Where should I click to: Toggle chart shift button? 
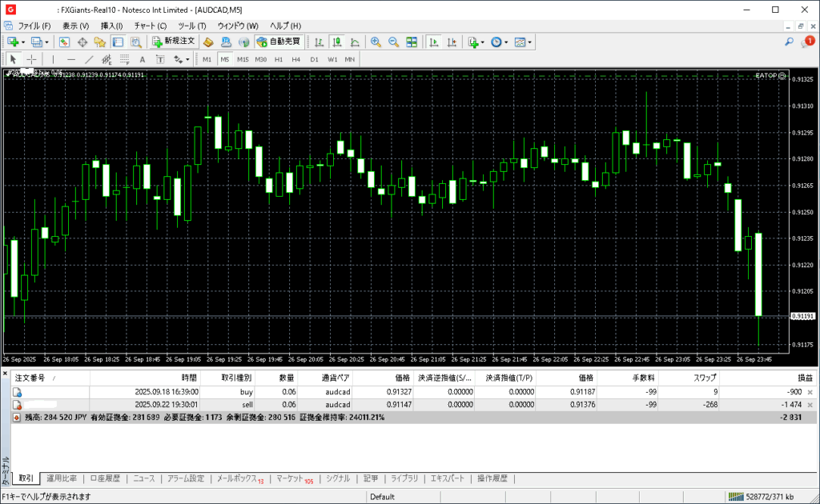451,42
